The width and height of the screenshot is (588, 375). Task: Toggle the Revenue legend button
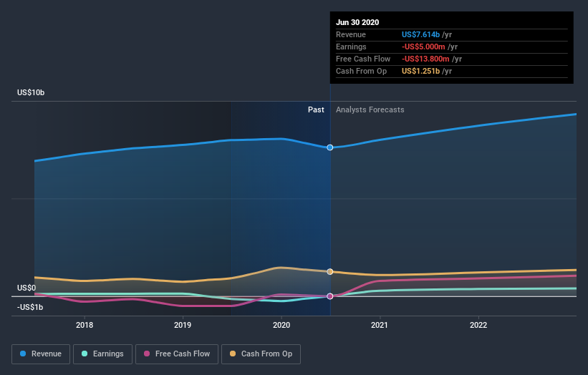click(41, 354)
